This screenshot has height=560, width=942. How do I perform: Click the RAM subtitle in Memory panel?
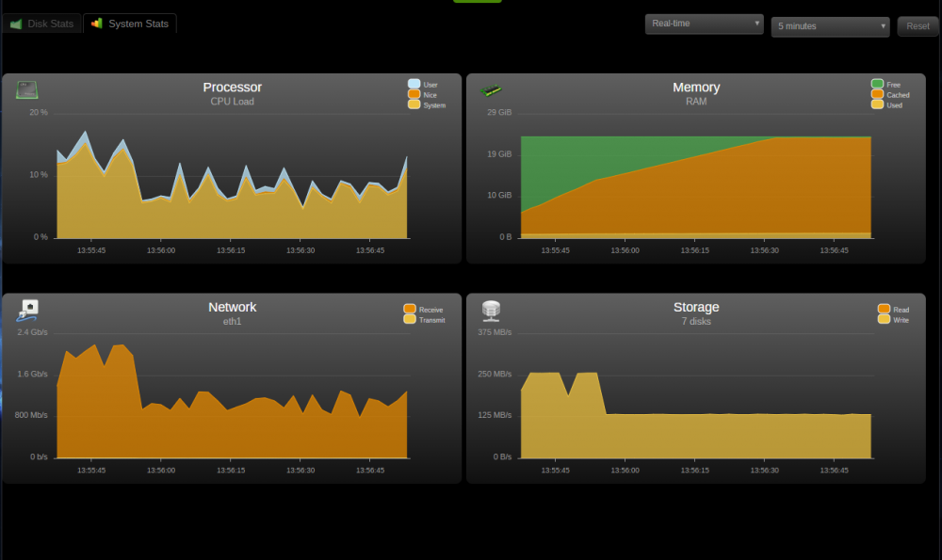[696, 102]
